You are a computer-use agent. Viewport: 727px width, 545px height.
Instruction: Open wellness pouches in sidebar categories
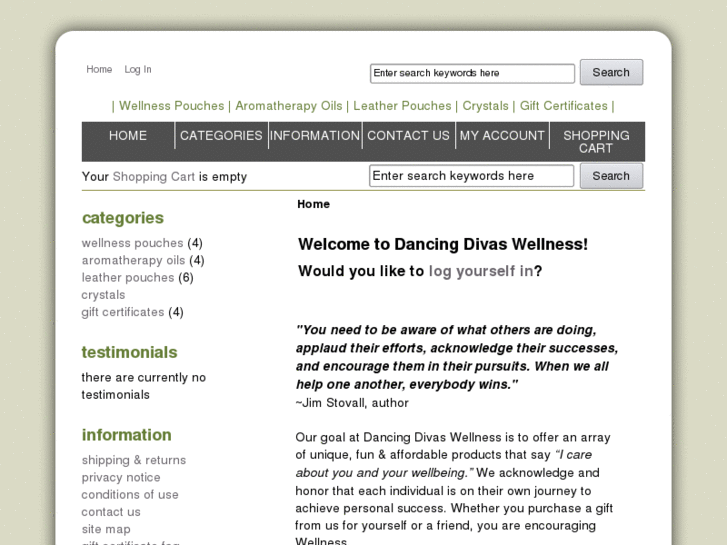tap(133, 243)
